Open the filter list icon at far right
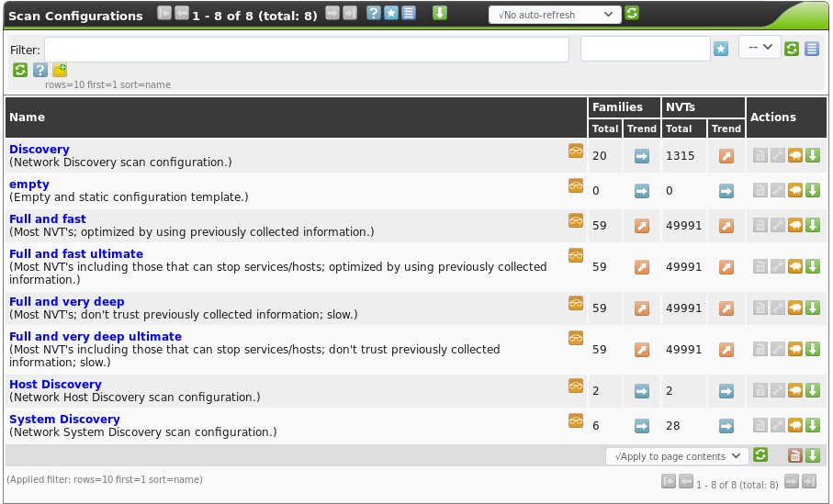 coord(812,49)
